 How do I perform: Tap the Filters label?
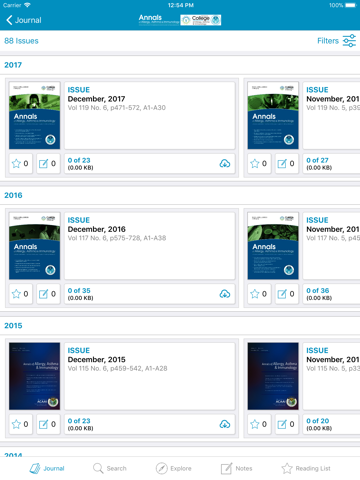328,41
